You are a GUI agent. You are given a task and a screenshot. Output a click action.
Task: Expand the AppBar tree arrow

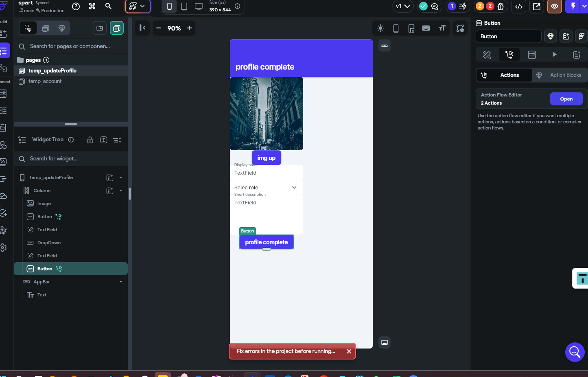[x=121, y=282]
